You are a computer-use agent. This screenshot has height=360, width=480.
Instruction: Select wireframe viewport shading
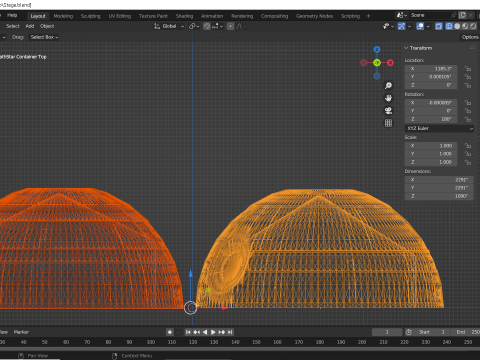449,26
